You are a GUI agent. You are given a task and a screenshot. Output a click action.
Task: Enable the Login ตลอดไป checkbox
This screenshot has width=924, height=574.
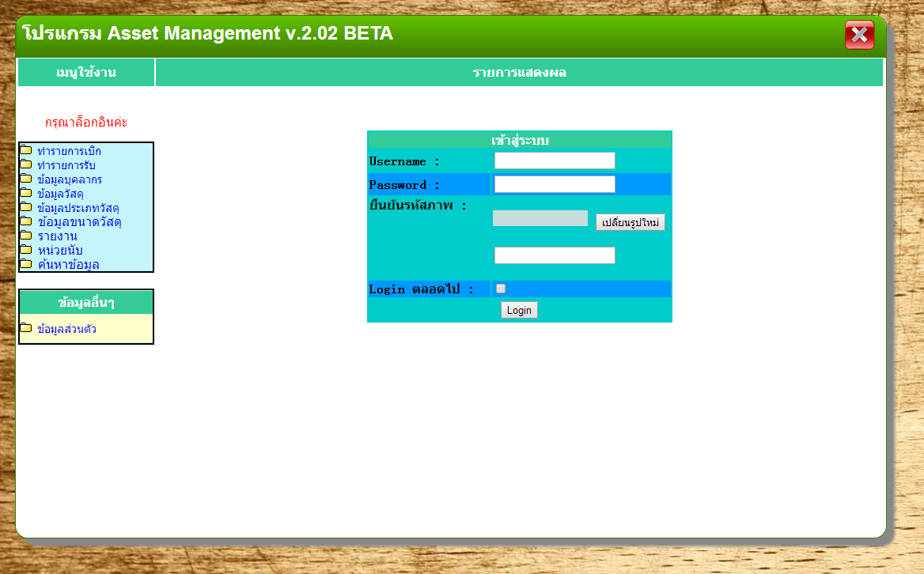tap(500, 289)
